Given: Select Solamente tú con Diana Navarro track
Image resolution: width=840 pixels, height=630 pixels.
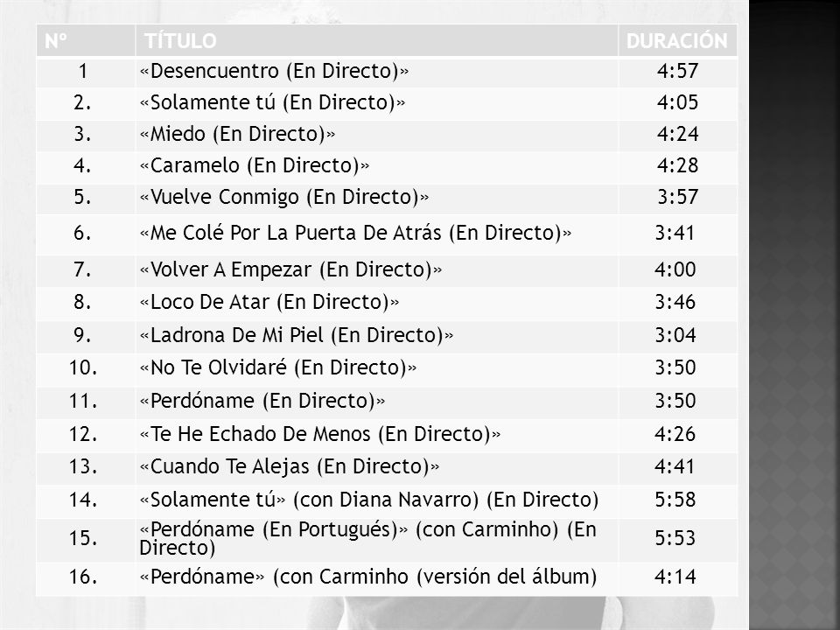Looking at the screenshot, I should [368, 500].
